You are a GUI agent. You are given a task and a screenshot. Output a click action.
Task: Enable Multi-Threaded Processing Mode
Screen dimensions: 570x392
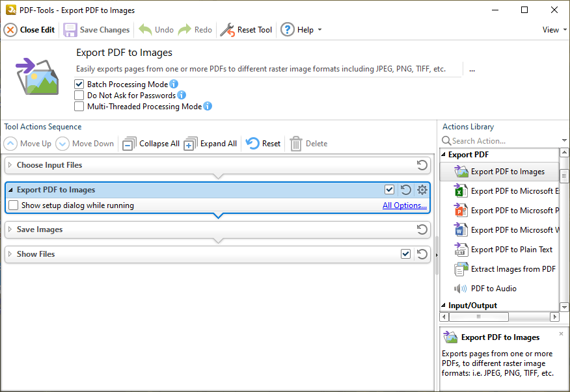[79, 106]
